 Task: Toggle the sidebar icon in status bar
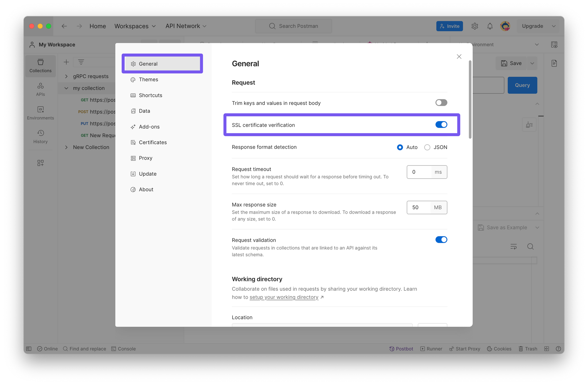coord(29,349)
